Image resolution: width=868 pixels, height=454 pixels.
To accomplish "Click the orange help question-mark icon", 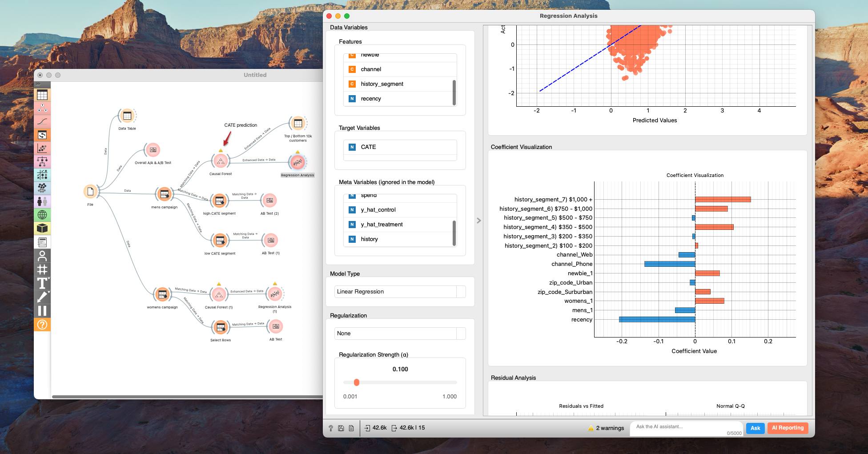I will [x=42, y=325].
